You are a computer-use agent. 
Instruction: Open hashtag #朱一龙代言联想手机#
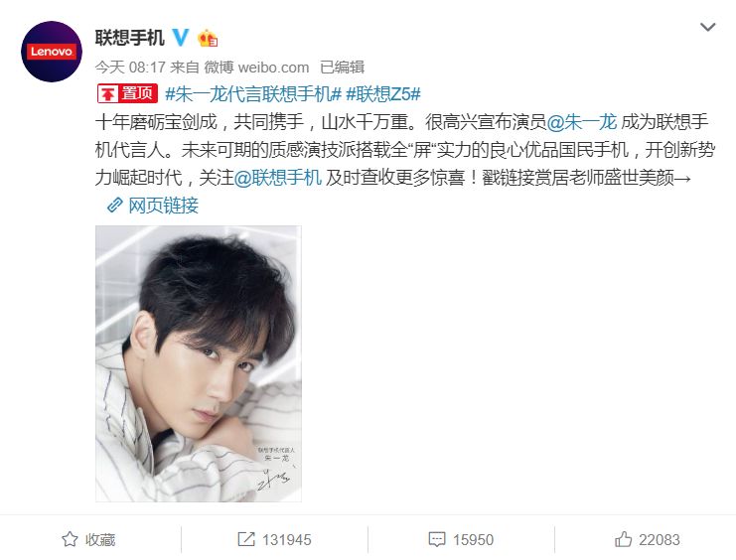pyautogui.click(x=253, y=94)
